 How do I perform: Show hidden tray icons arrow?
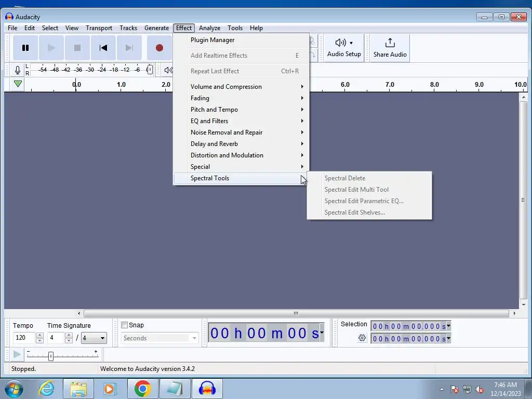[442, 389]
